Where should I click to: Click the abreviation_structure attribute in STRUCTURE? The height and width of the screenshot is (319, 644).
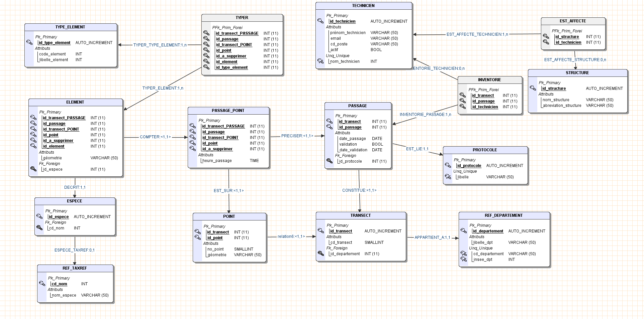pyautogui.click(x=562, y=106)
